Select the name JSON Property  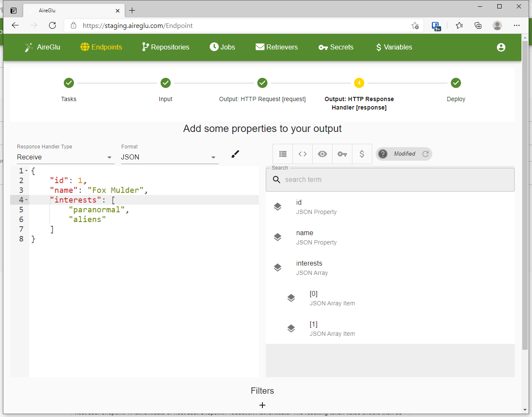pyautogui.click(x=390, y=237)
